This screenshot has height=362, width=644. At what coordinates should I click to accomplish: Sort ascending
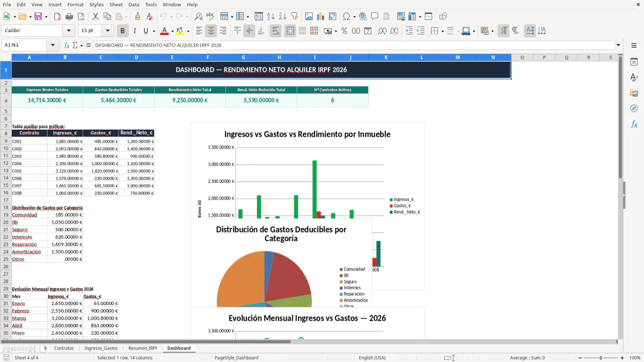(x=270, y=17)
